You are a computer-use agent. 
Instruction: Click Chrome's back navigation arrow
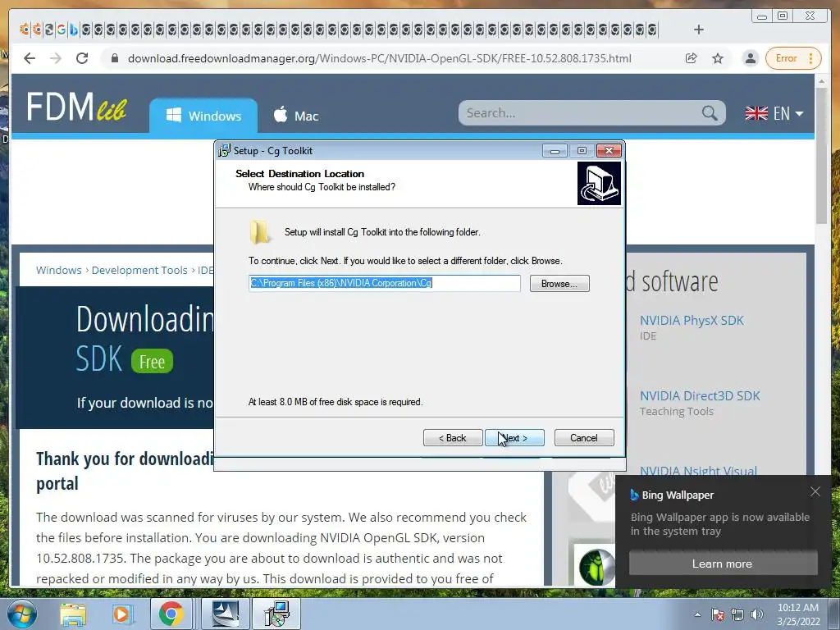pos(30,58)
